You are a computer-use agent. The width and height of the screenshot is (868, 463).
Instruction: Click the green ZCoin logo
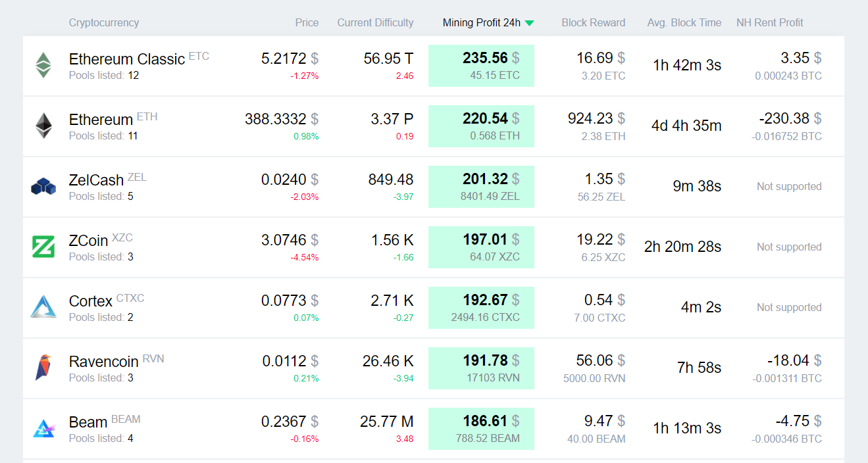coord(43,247)
